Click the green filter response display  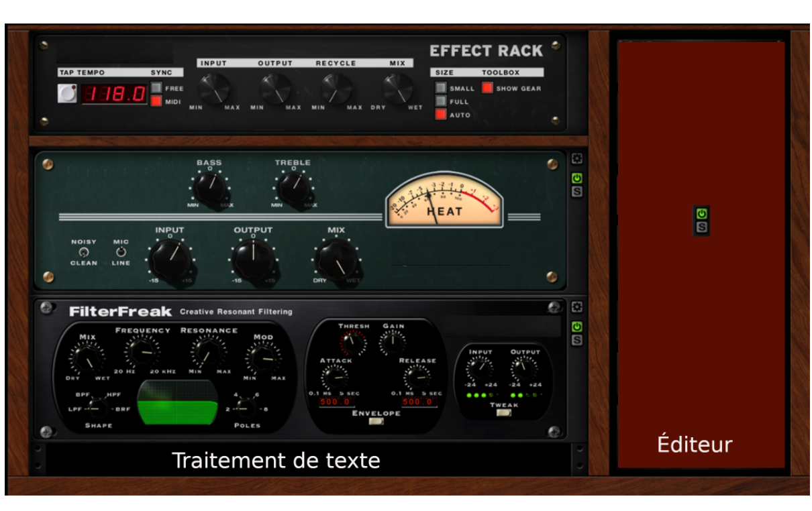pos(178,402)
